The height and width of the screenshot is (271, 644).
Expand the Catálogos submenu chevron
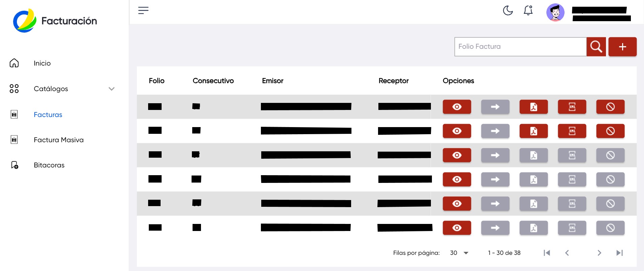[111, 89]
